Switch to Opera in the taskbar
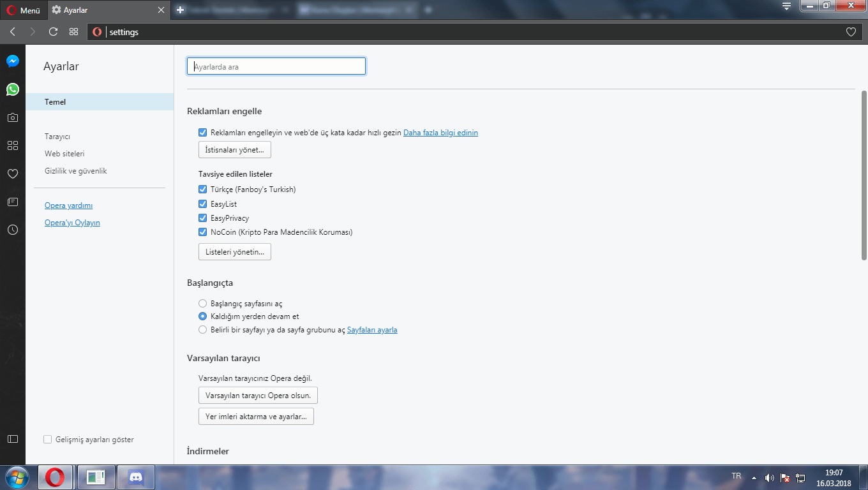Viewport: 868px width, 490px height. coord(55,477)
